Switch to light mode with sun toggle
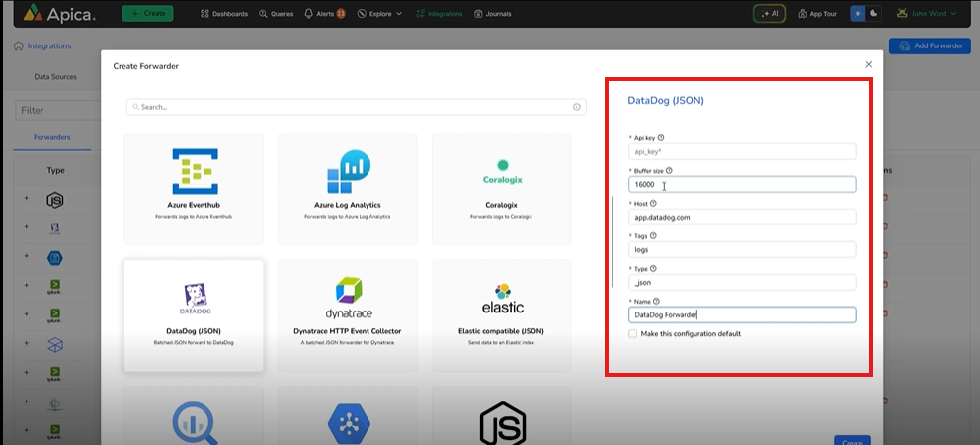The width and height of the screenshot is (980, 445). pos(857,14)
